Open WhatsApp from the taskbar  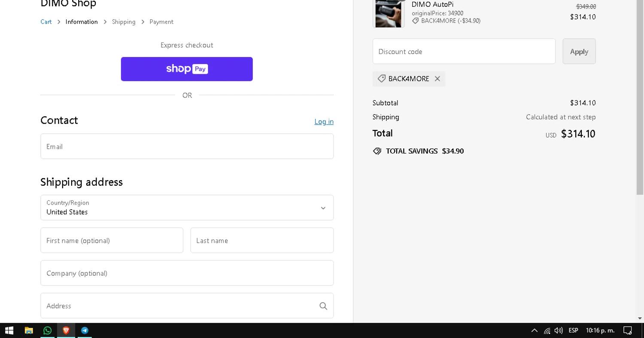[48, 330]
